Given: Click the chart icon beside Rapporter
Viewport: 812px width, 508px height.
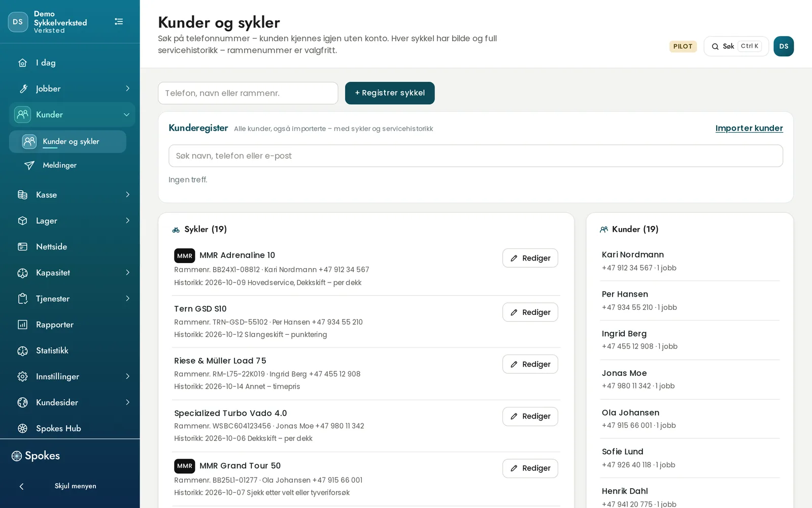Looking at the screenshot, I should point(22,325).
